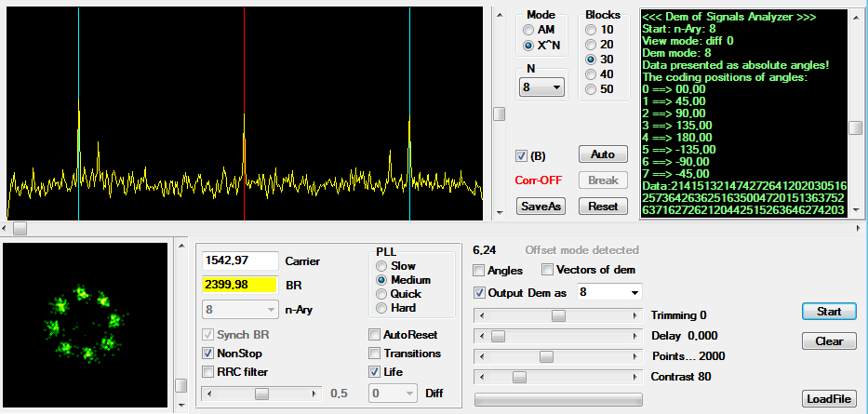Click right arrow of RRC filter slider
This screenshot has height=414, width=868.
315,394
